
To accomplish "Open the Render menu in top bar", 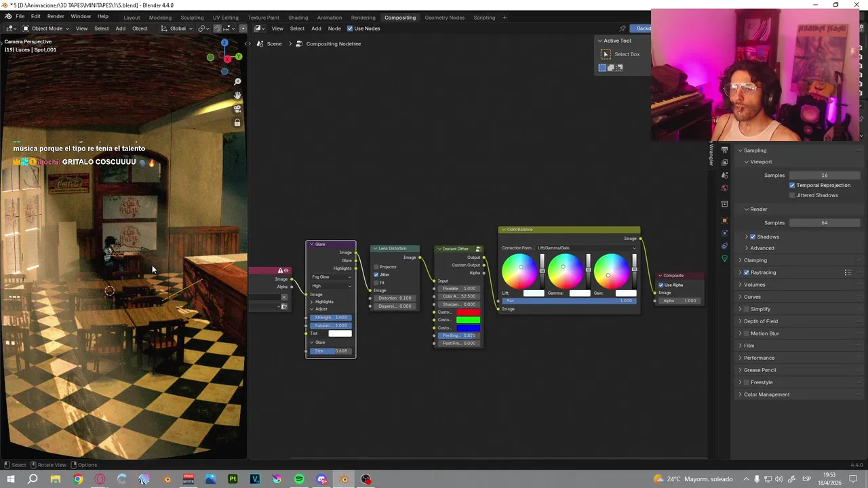I will coord(56,17).
